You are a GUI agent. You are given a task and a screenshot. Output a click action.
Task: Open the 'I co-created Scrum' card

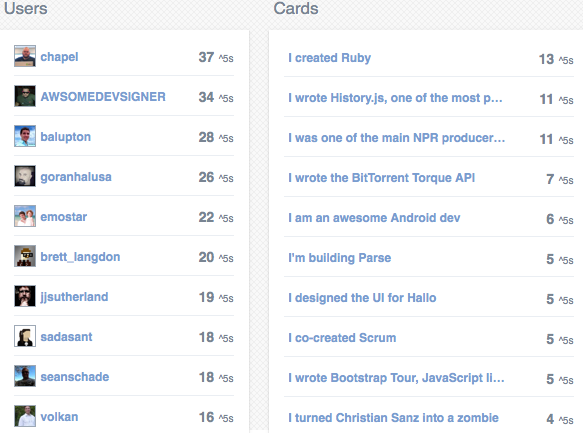pos(342,338)
